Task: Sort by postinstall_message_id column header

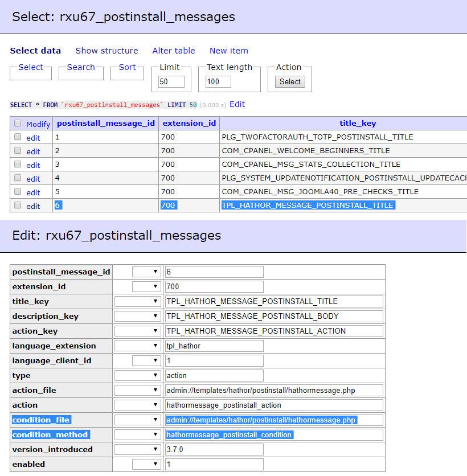Action: (106, 123)
